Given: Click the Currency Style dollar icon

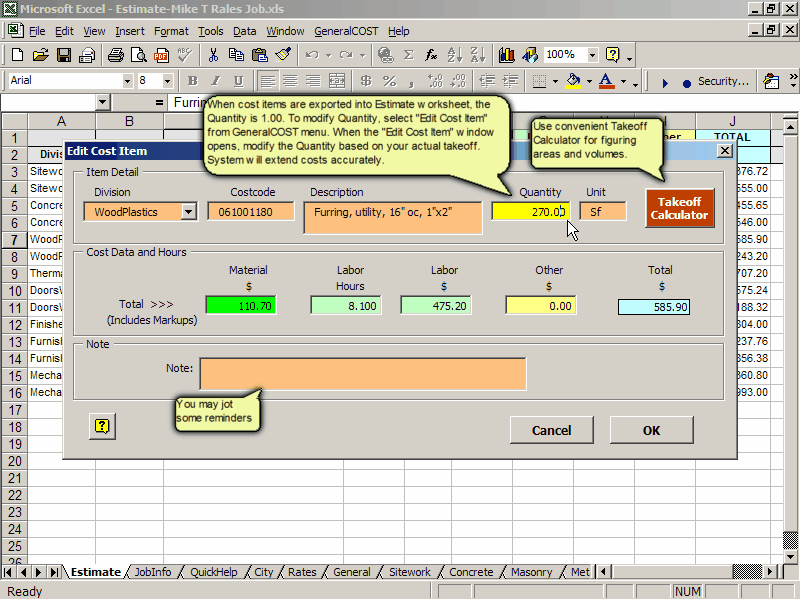Looking at the screenshot, I should tap(366, 81).
